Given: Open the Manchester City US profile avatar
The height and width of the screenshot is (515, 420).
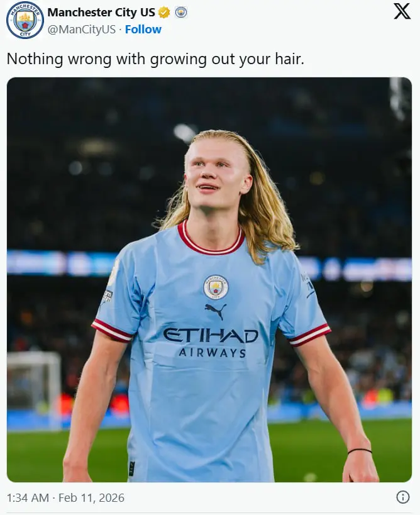Looking at the screenshot, I should click(25, 20).
